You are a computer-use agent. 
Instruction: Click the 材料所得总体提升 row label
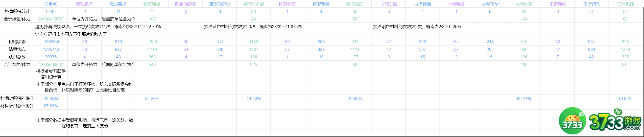click(17, 106)
